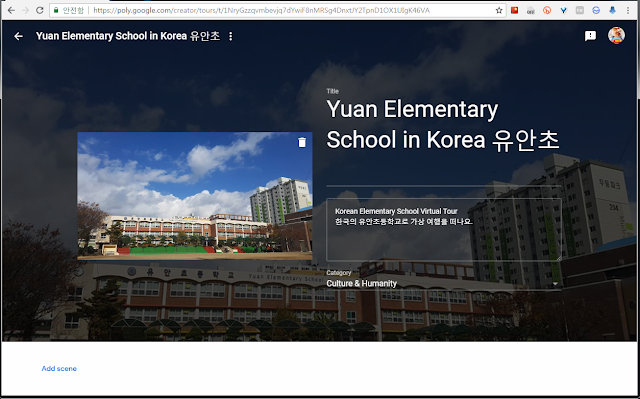The image size is (640, 399).
Task: Open the Google account avatar
Action: coord(616,35)
